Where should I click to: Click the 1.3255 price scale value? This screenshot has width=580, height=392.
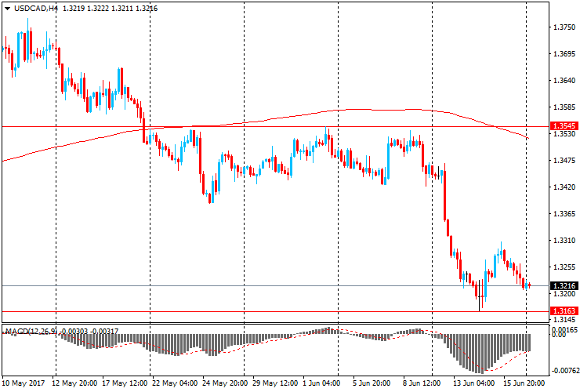click(564, 267)
